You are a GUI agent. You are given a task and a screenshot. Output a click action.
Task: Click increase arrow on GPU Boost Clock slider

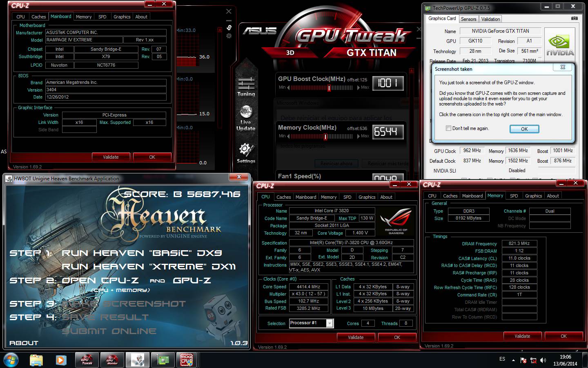(x=359, y=88)
